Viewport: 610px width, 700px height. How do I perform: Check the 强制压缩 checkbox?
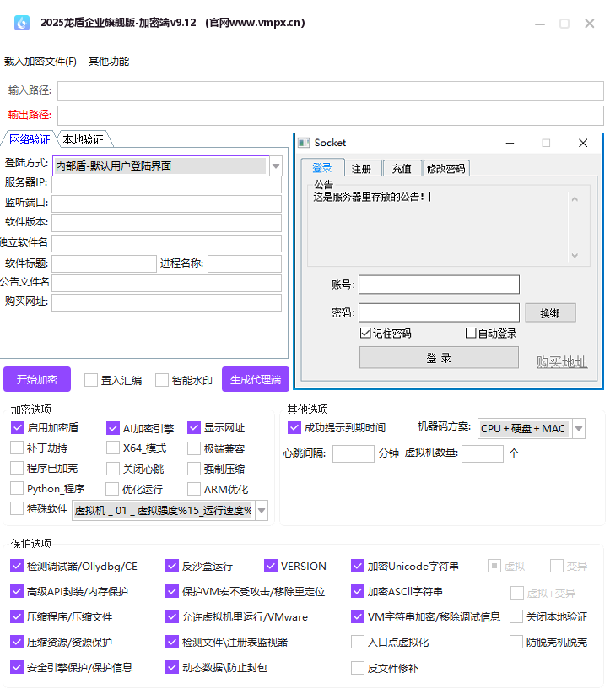click(x=194, y=469)
